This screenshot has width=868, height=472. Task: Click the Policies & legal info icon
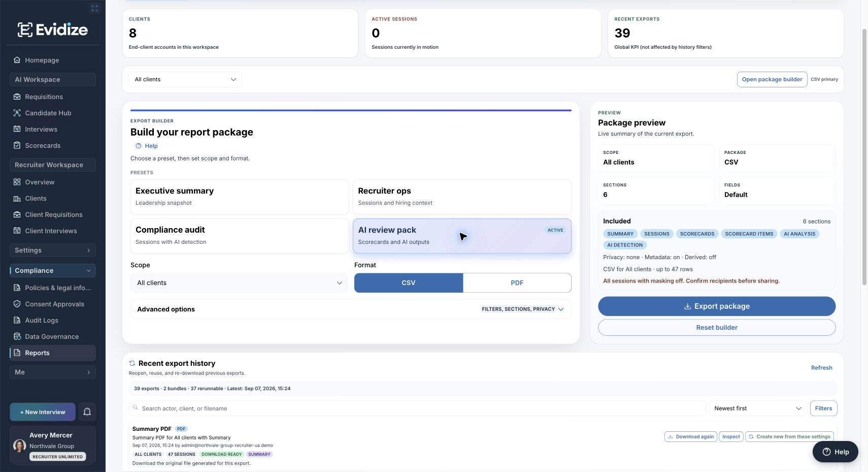(x=17, y=288)
